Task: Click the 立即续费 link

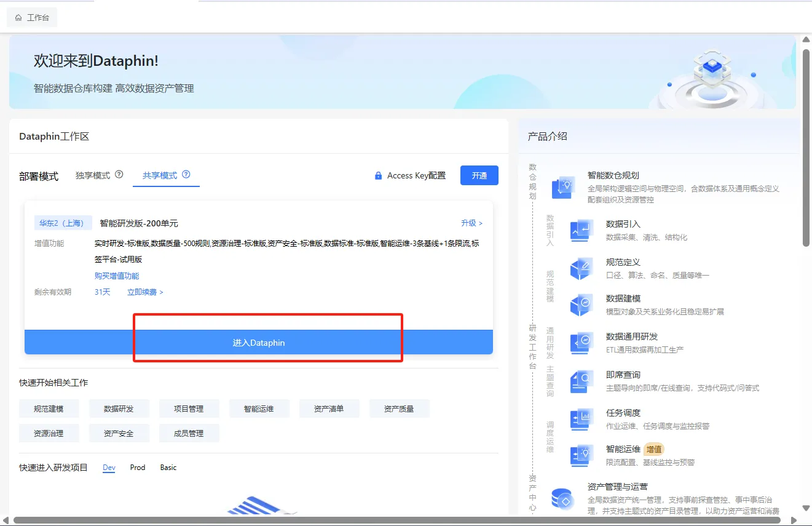Action: [x=145, y=292]
